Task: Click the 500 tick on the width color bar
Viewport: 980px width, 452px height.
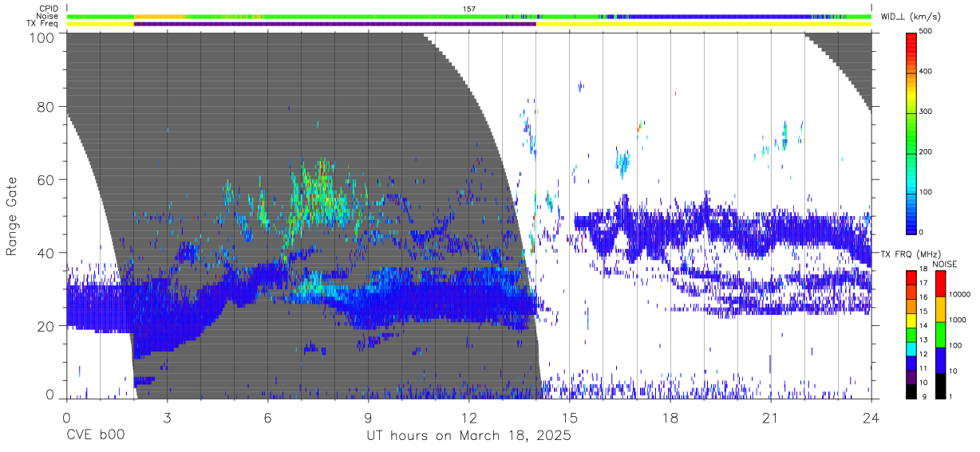Action: tap(926, 31)
